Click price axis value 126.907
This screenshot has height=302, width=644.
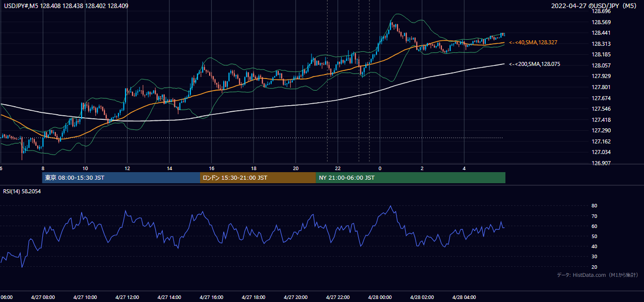tap(601, 163)
